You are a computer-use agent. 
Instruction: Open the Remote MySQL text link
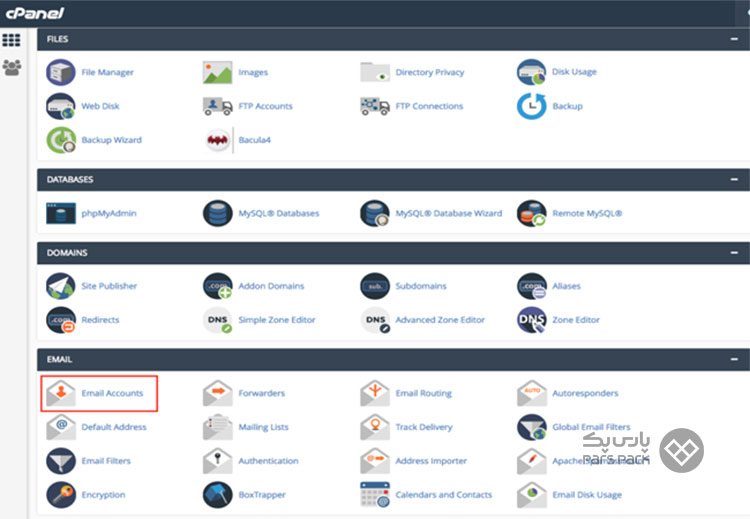coord(587,213)
